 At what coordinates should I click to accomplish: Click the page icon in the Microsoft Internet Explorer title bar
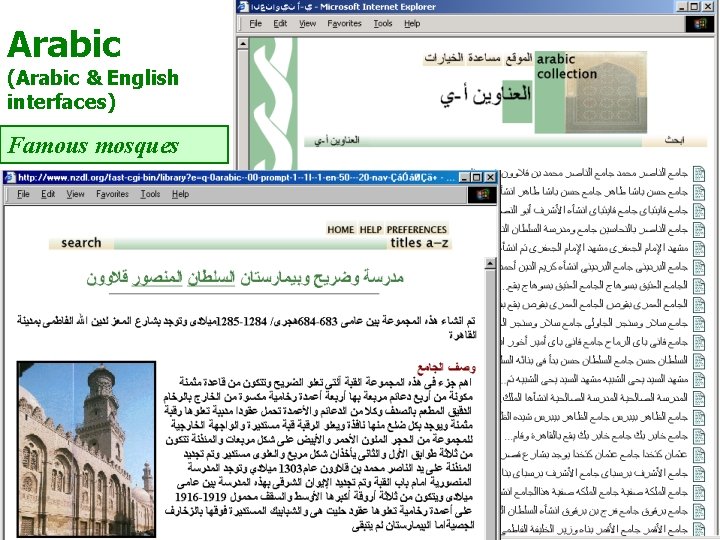[x=243, y=6]
